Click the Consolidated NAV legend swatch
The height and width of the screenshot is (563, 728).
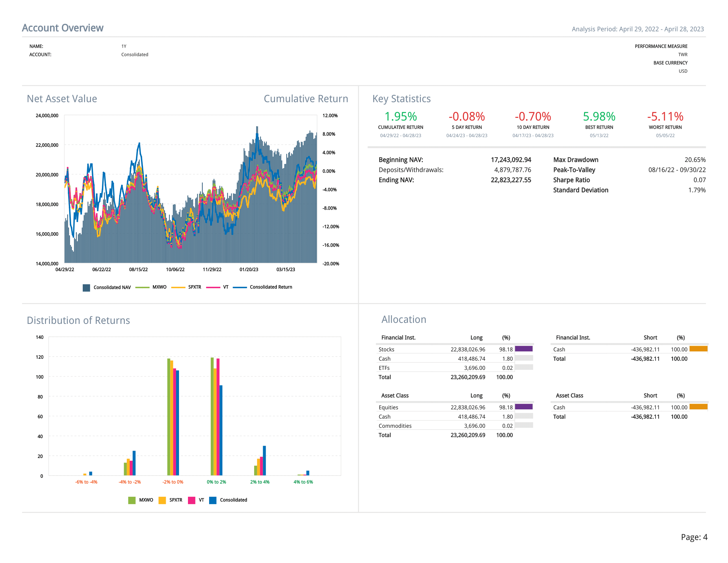[x=86, y=287]
